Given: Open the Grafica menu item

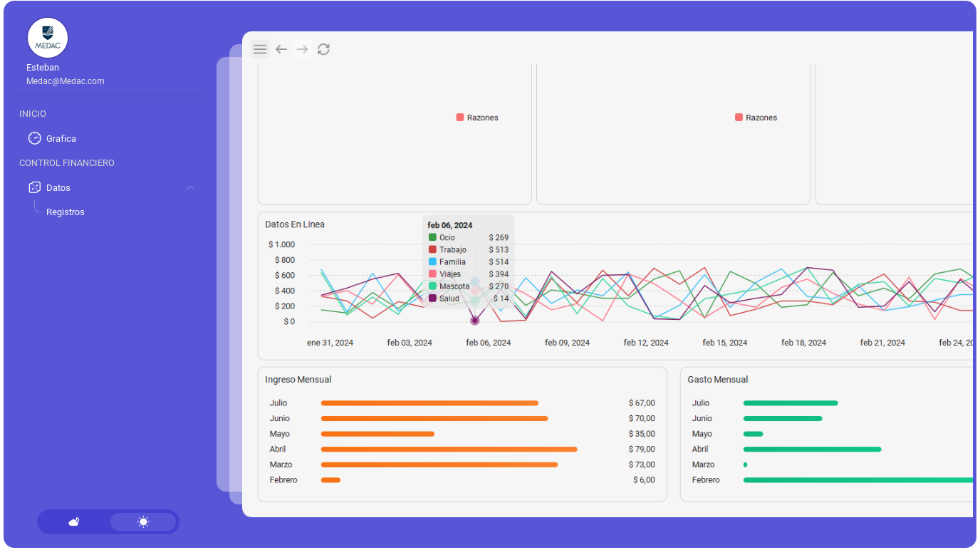Looking at the screenshot, I should click(x=61, y=139).
